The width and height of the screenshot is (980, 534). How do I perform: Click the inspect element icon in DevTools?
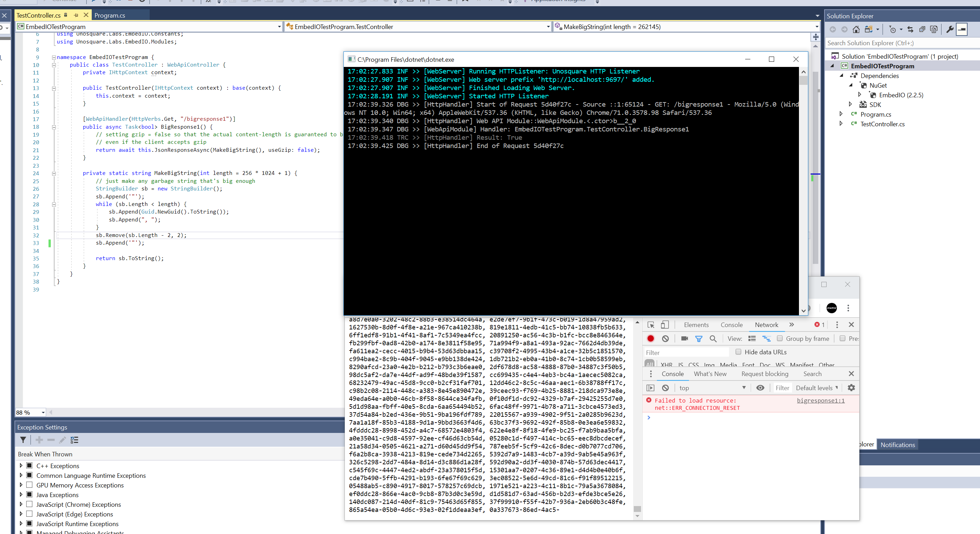[x=651, y=325]
